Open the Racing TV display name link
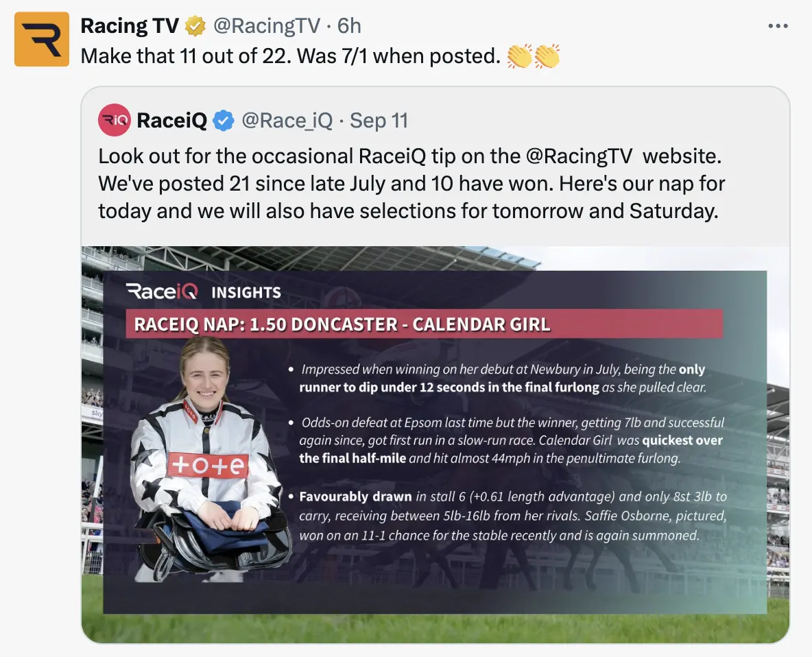The width and height of the screenshot is (812, 657). (130, 26)
